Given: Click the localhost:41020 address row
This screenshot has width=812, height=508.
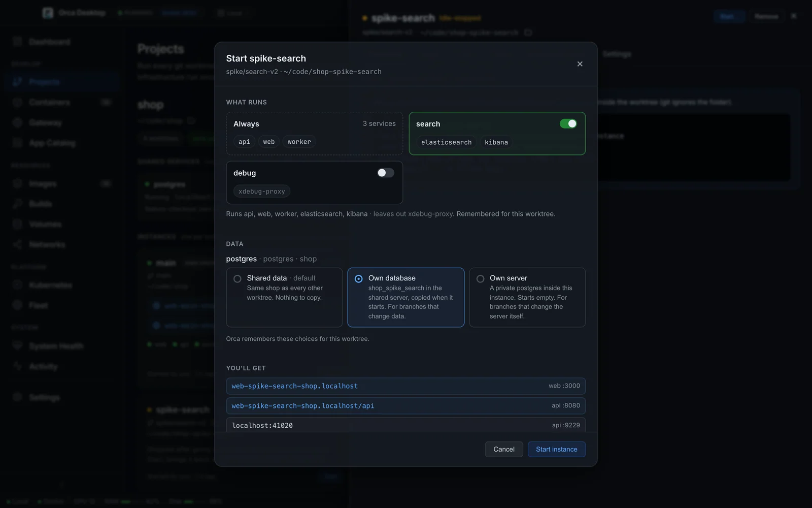Looking at the screenshot, I should pyautogui.click(x=405, y=425).
